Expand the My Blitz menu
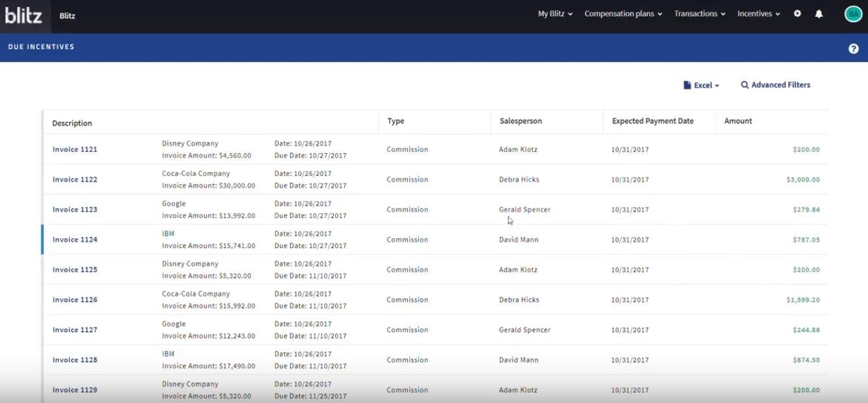This screenshot has width=868, height=403. pos(555,14)
